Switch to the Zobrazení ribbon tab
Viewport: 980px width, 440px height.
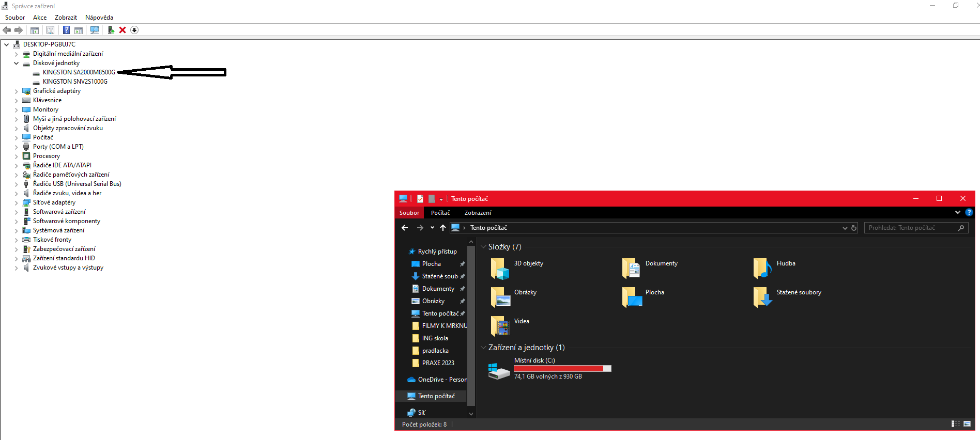point(478,213)
